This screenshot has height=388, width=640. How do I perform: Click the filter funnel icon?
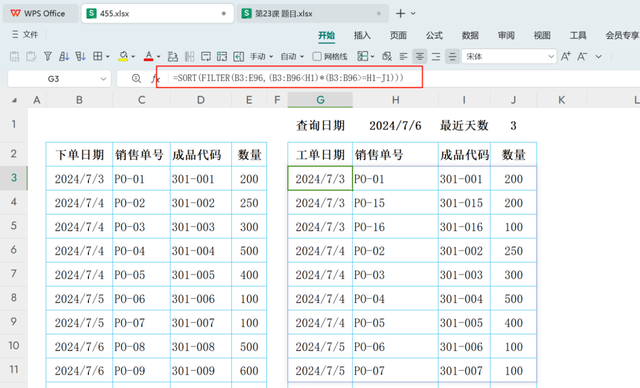48,56
